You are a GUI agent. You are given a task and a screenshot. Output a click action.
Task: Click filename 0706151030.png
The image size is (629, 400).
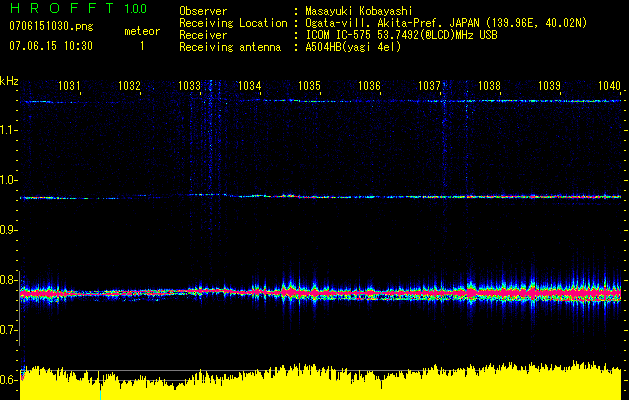point(51,27)
